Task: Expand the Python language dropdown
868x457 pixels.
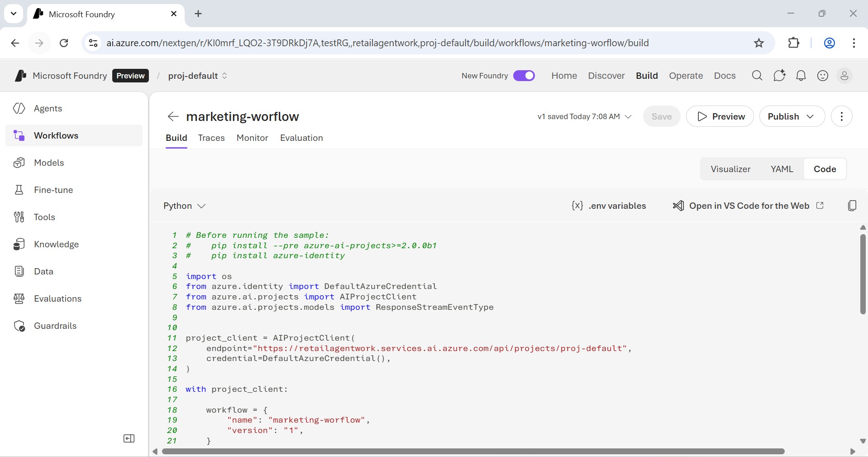Action: click(185, 206)
